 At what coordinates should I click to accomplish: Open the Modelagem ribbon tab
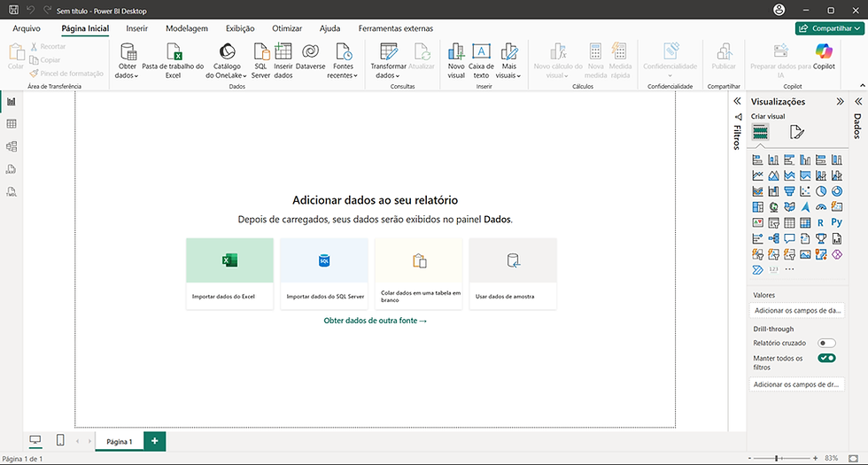pos(187,28)
